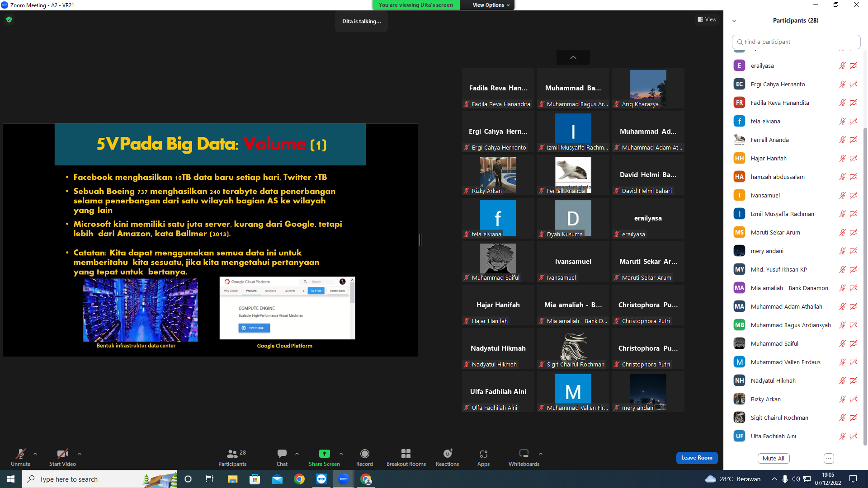Open audio options arrow next to Unmute
The height and width of the screenshot is (488, 868).
(35, 454)
